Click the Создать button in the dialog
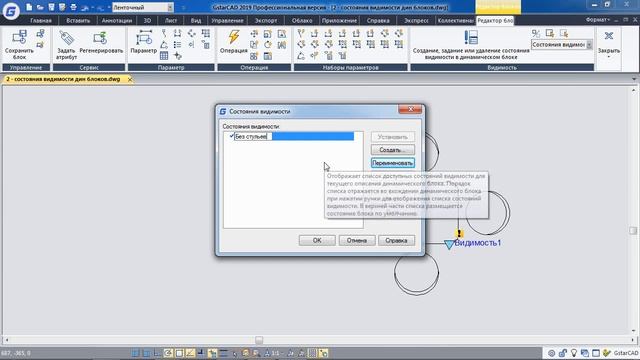The image size is (640, 360). tap(393, 150)
